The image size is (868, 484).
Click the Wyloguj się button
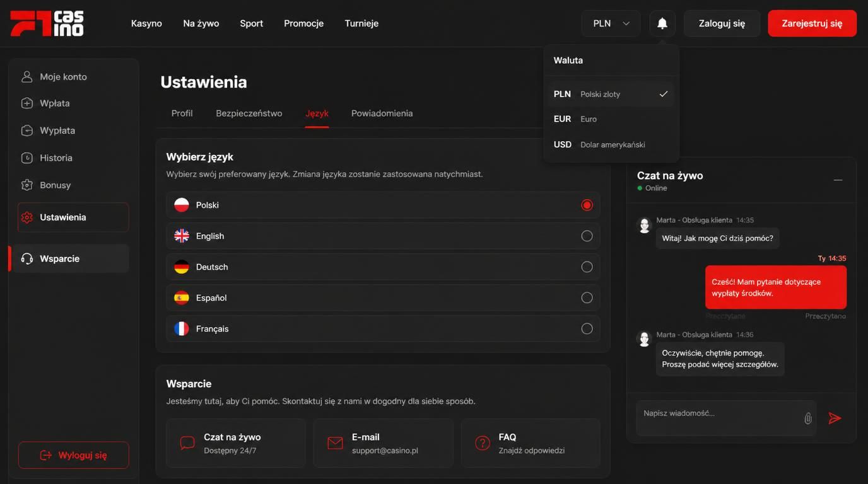click(73, 455)
